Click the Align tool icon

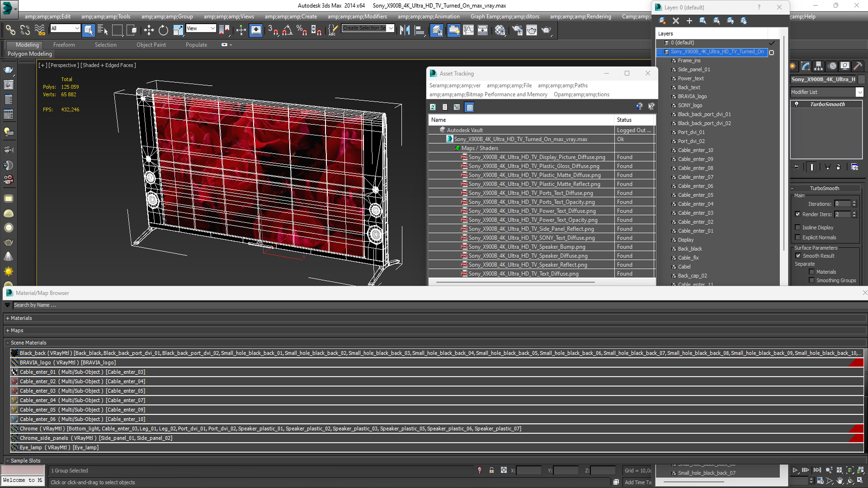420,30
